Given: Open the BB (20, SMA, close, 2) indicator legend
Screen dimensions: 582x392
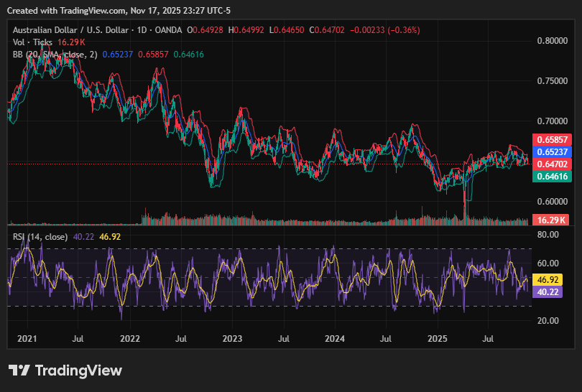Looking at the screenshot, I should [x=55, y=55].
